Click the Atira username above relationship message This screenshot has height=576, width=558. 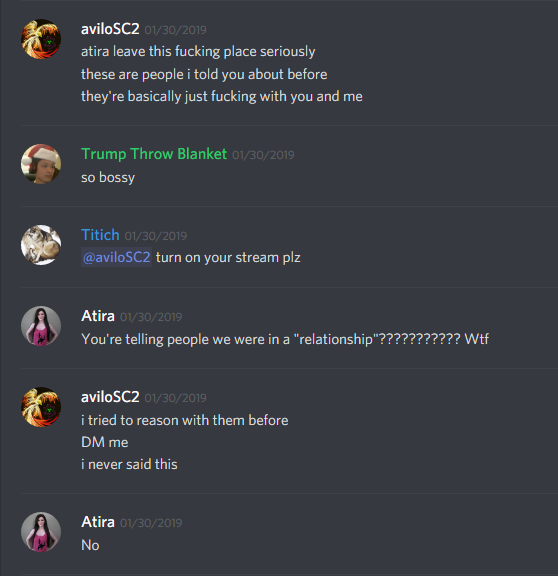click(98, 316)
